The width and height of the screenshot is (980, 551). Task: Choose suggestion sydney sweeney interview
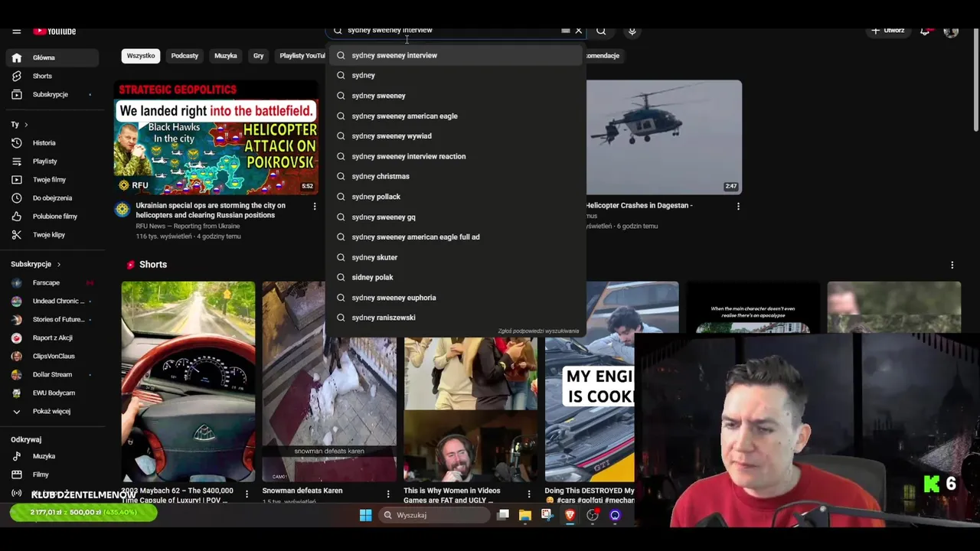(x=456, y=55)
